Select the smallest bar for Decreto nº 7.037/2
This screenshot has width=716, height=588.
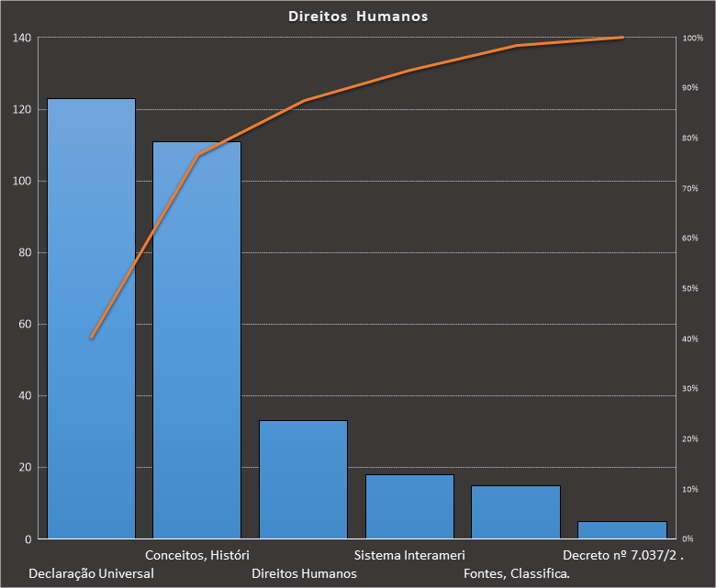[x=621, y=530]
